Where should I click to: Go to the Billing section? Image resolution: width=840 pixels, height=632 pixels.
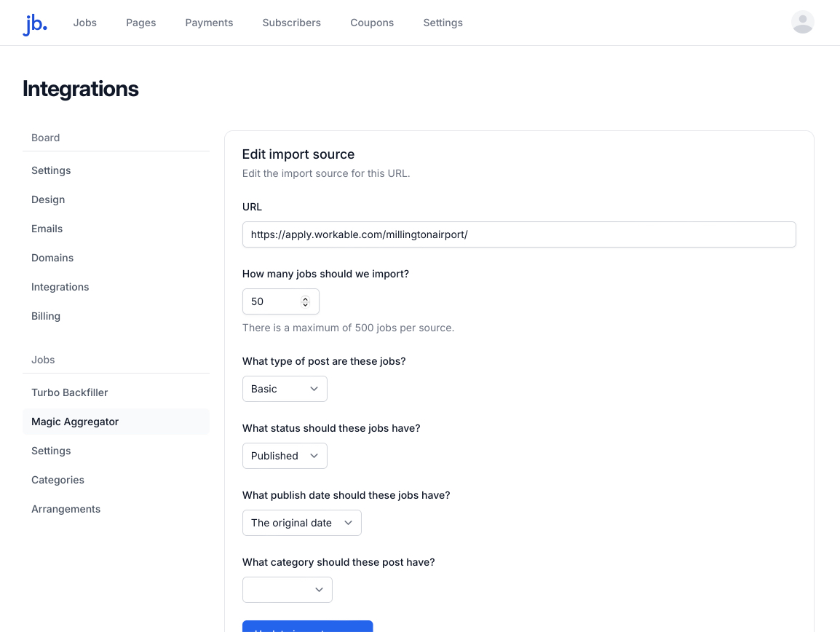click(46, 316)
